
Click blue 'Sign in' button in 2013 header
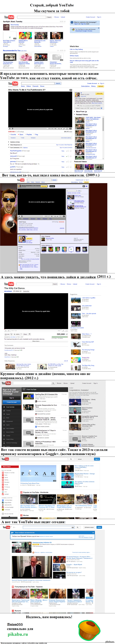tap(97, 459)
